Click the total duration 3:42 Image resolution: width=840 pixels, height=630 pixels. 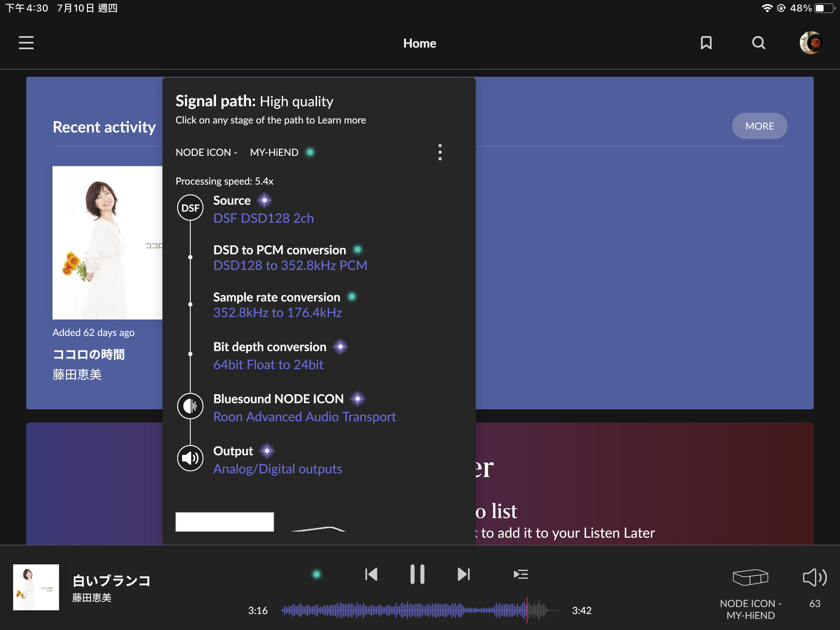pyautogui.click(x=582, y=610)
